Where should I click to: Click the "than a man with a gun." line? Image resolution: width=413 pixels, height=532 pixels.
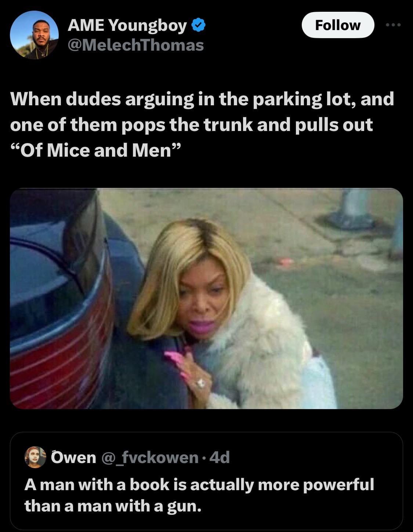pos(113,506)
